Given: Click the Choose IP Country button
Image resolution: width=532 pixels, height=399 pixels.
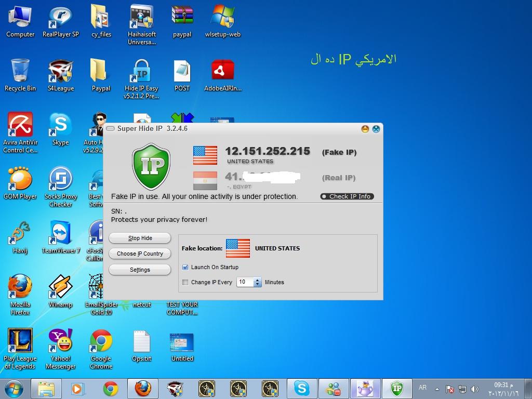Looking at the screenshot, I should click(140, 254).
